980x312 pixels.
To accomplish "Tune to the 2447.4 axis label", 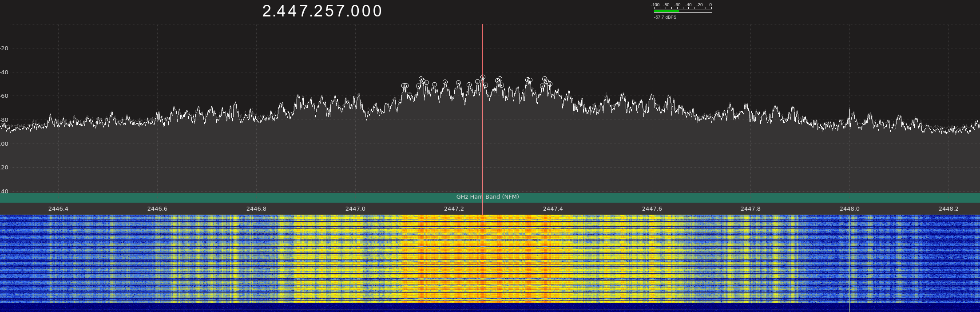I will [553, 209].
